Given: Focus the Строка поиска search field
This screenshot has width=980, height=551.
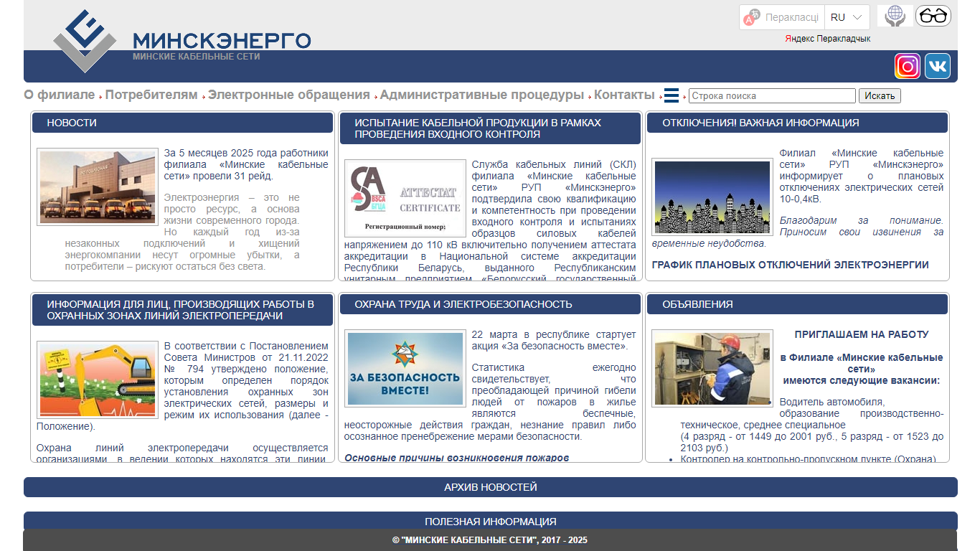Looking at the screenshot, I should [772, 95].
